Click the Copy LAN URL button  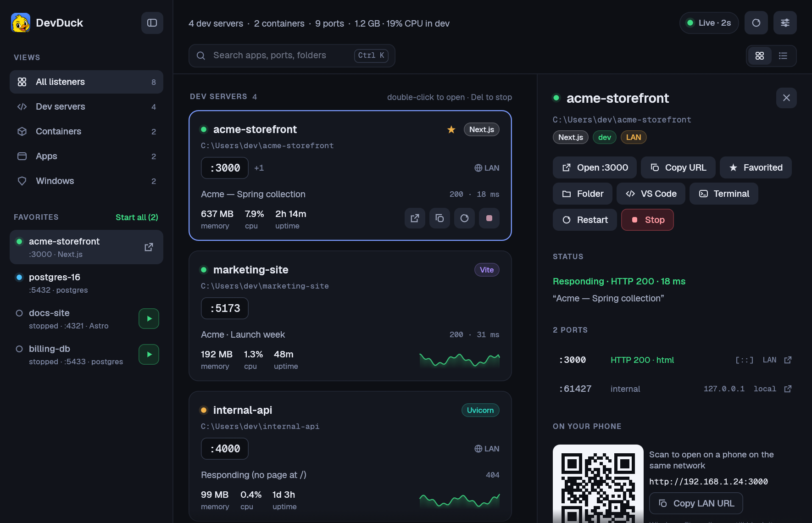(x=696, y=503)
